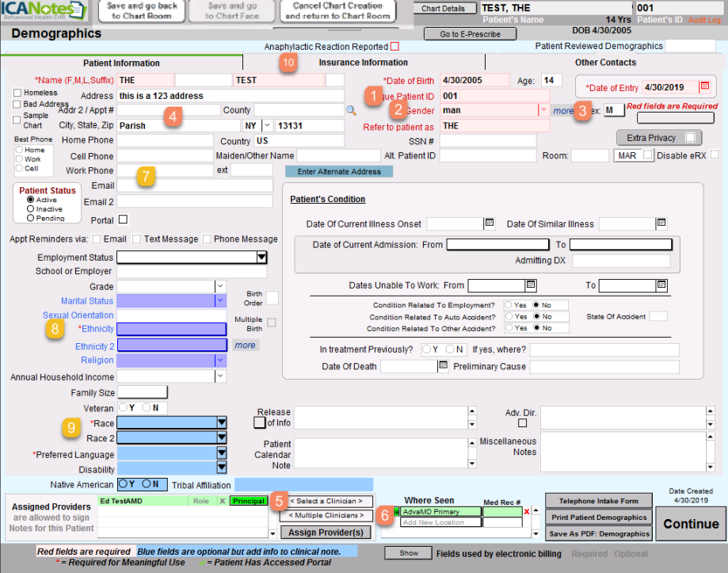Click the Home Phone input field

165,140
